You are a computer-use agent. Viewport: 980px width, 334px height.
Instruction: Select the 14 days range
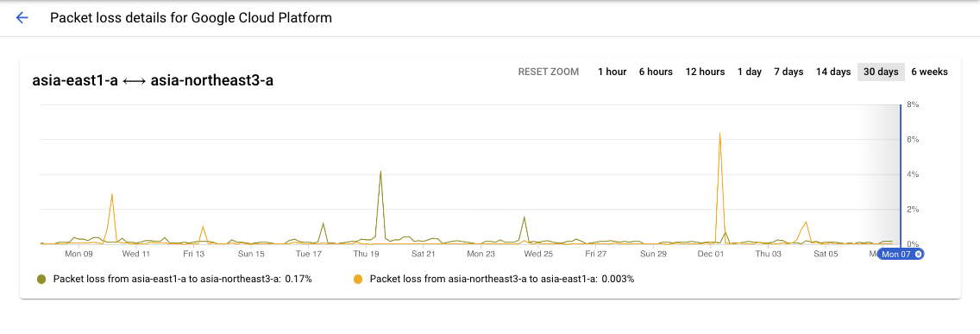(x=833, y=72)
